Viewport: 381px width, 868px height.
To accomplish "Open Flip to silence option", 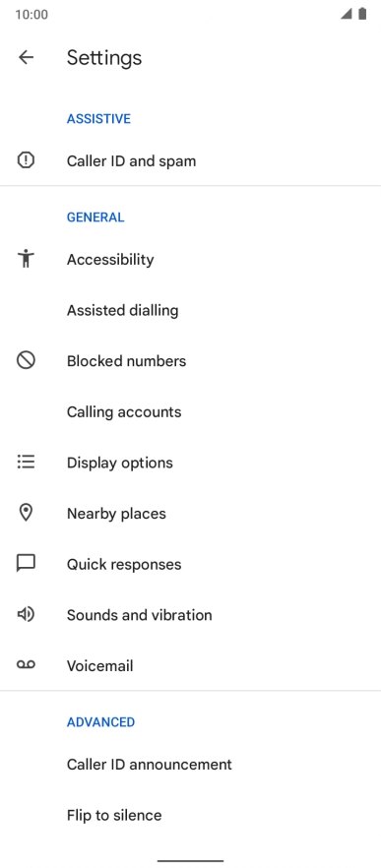I will (191, 816).
